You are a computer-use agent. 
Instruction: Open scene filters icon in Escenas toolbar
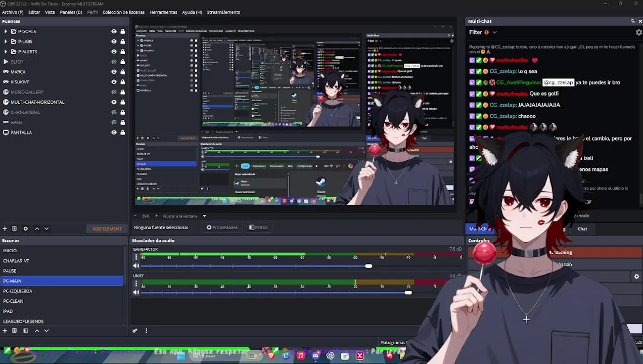click(x=26, y=331)
